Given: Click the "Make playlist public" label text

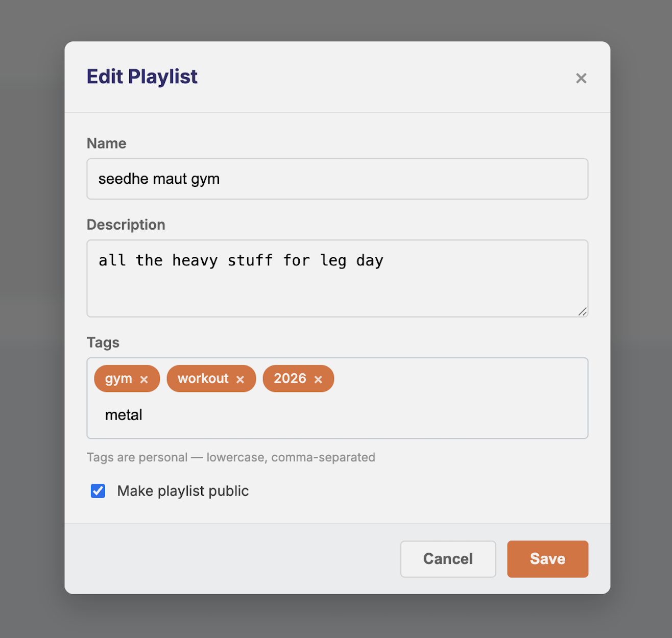Looking at the screenshot, I should tap(183, 491).
